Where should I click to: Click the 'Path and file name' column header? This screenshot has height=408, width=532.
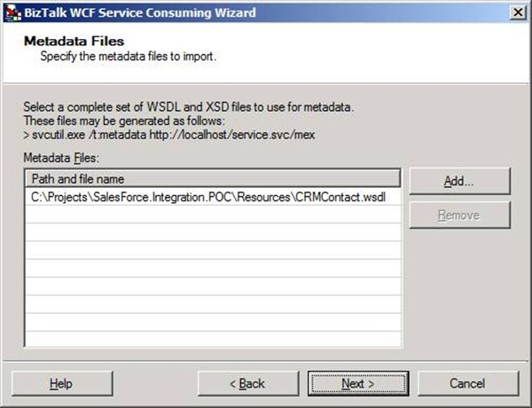pos(213,180)
